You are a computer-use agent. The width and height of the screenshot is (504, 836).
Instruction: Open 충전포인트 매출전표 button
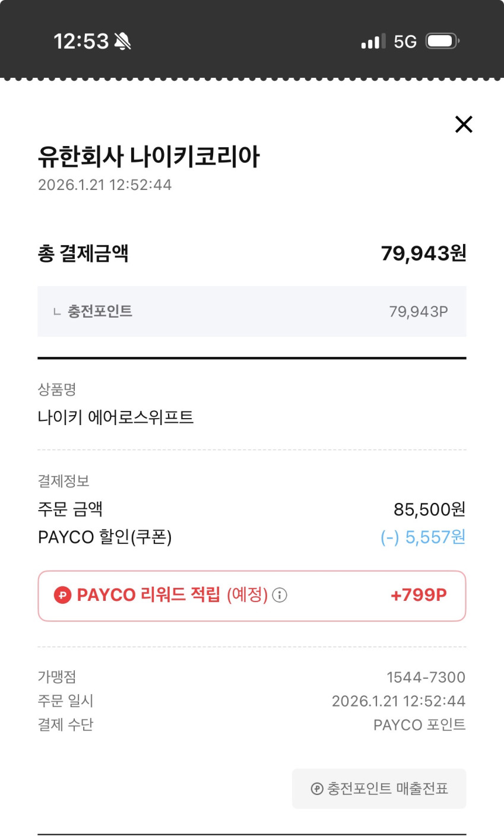(379, 788)
